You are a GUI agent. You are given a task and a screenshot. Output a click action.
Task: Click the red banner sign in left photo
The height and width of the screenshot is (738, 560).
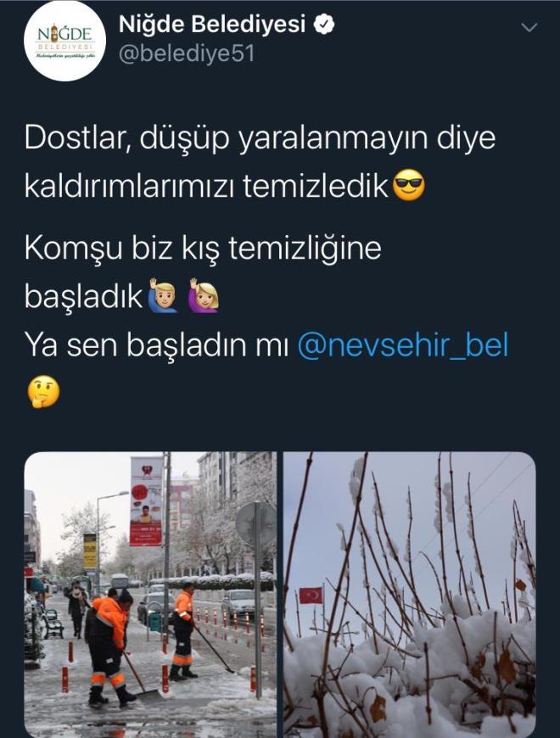[x=146, y=501]
